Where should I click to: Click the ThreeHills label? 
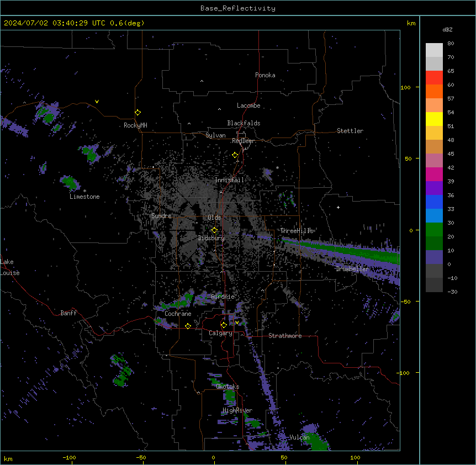(297, 231)
